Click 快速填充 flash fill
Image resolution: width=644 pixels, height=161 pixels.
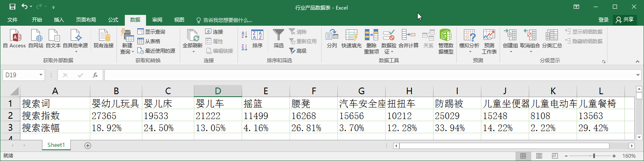352,39
